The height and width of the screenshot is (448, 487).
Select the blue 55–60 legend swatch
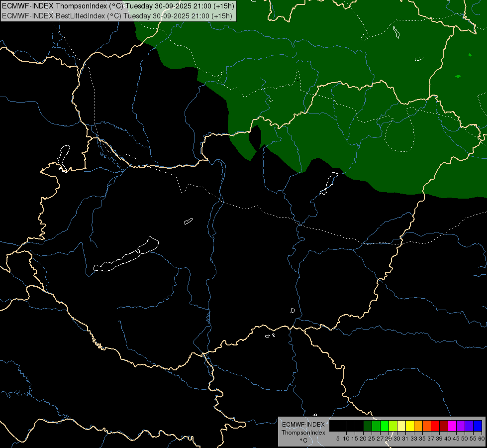pyautogui.click(x=478, y=426)
